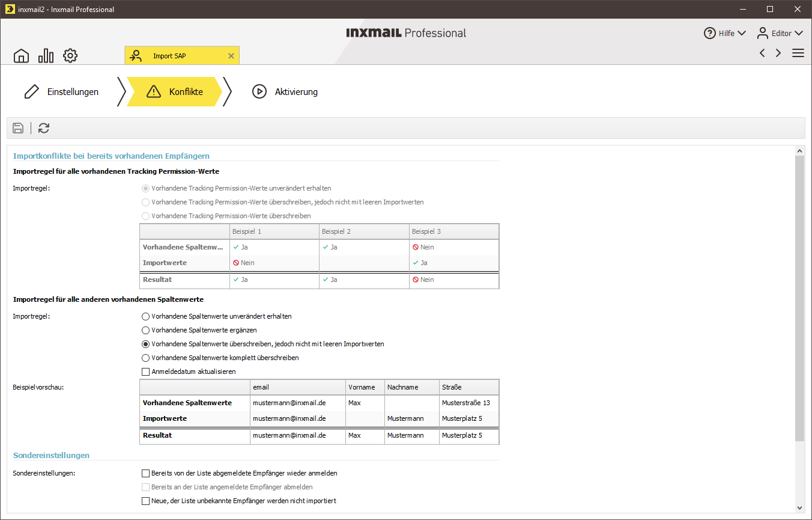Select Vorhandene Spaltenwerte komplett überschreiben
The image size is (812, 520).
point(145,358)
